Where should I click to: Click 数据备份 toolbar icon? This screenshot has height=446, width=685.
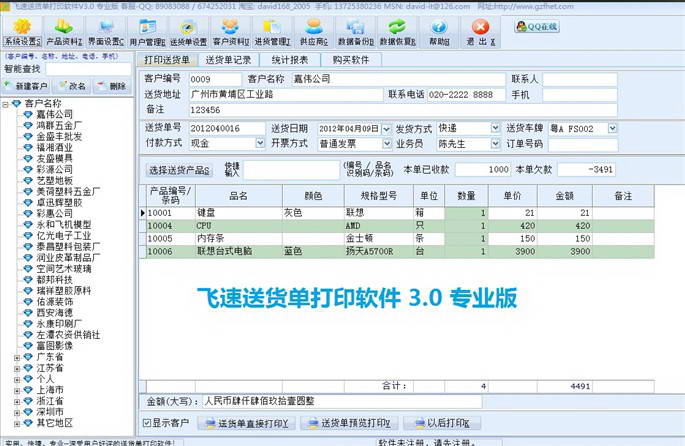pos(356,32)
